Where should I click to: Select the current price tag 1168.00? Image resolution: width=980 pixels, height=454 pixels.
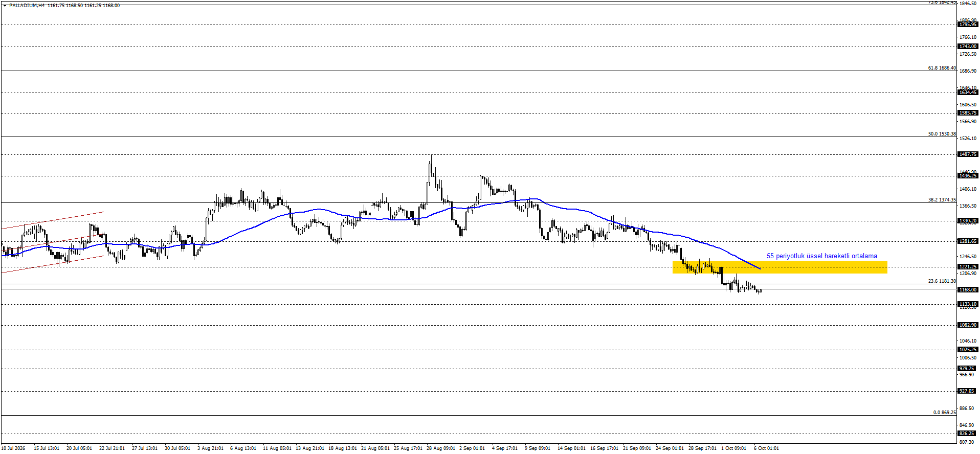pos(968,290)
